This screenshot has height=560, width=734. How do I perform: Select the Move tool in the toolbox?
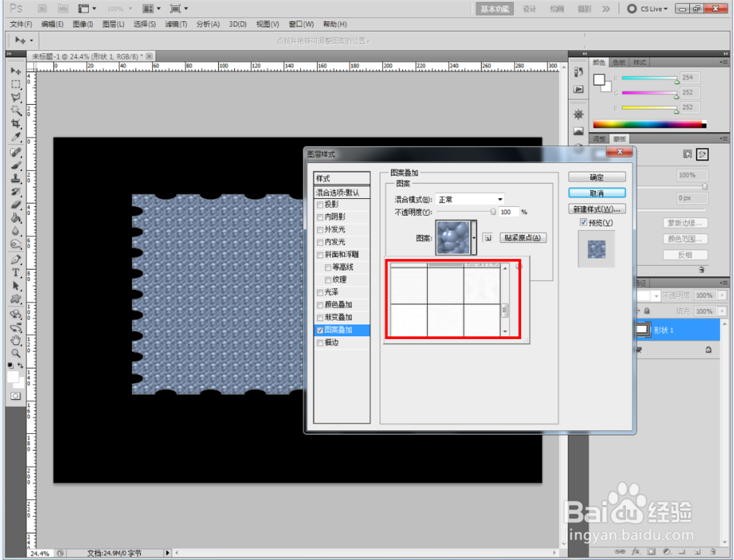pos(16,70)
